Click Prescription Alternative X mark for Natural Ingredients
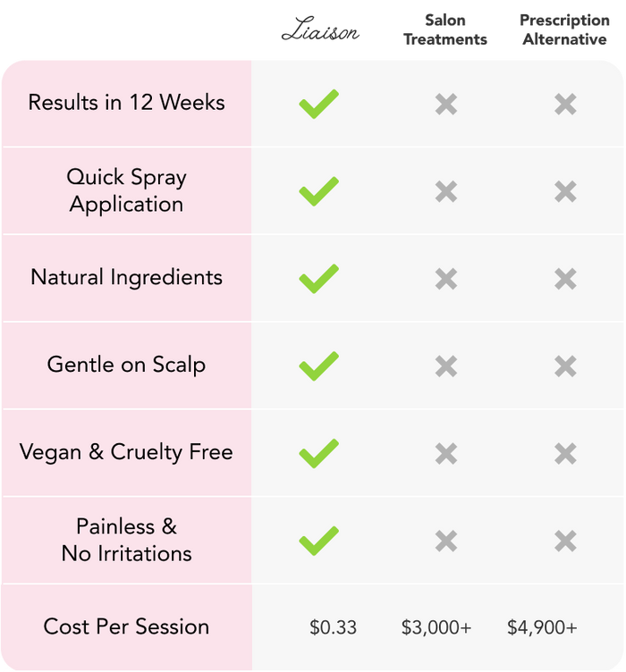626x672 pixels. click(x=564, y=279)
